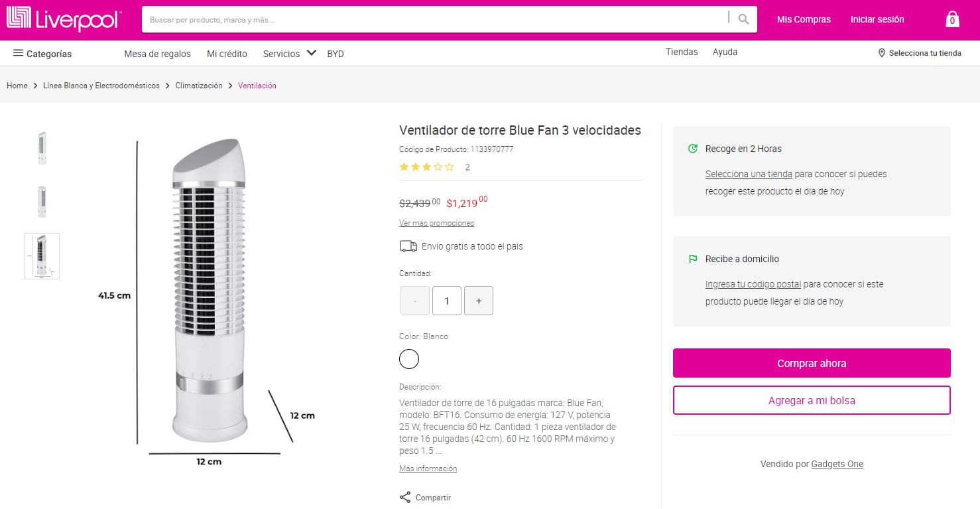980x509 pixels.
Task: Open the shopping bag icon
Action: [952, 19]
